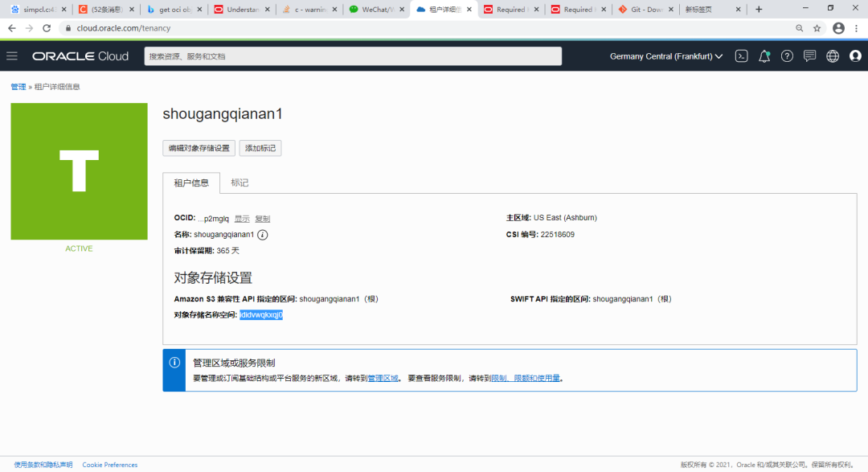
Task: Open the language globe icon
Action: (833, 56)
